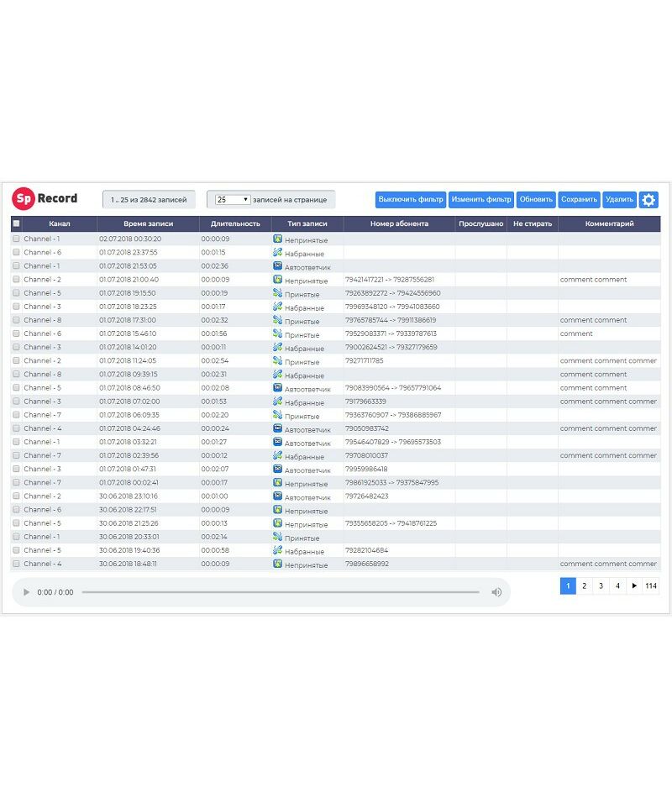The width and height of the screenshot is (672, 798).
Task: Mute the audio player volume
Action: (x=496, y=592)
